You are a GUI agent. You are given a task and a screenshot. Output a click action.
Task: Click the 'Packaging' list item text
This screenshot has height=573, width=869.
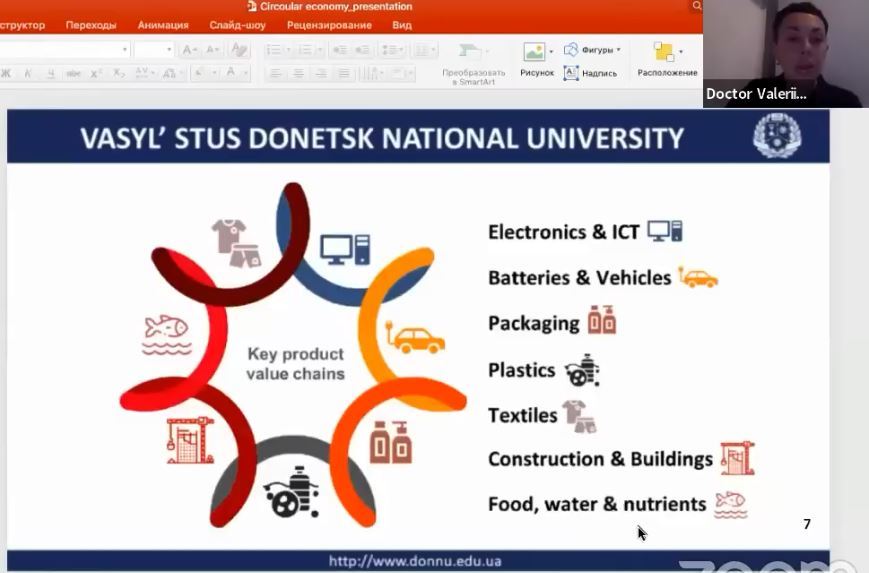click(533, 324)
